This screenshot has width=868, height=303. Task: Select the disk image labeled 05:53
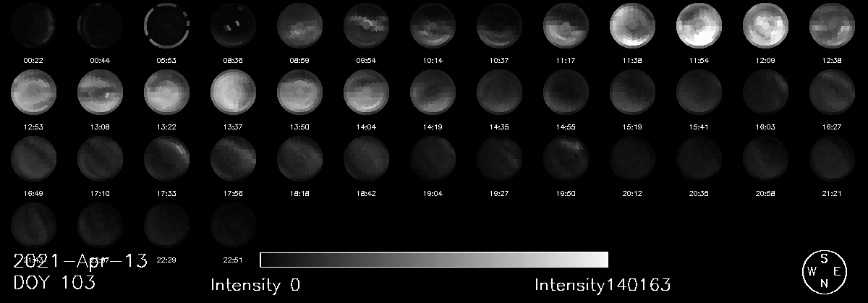[166, 25]
